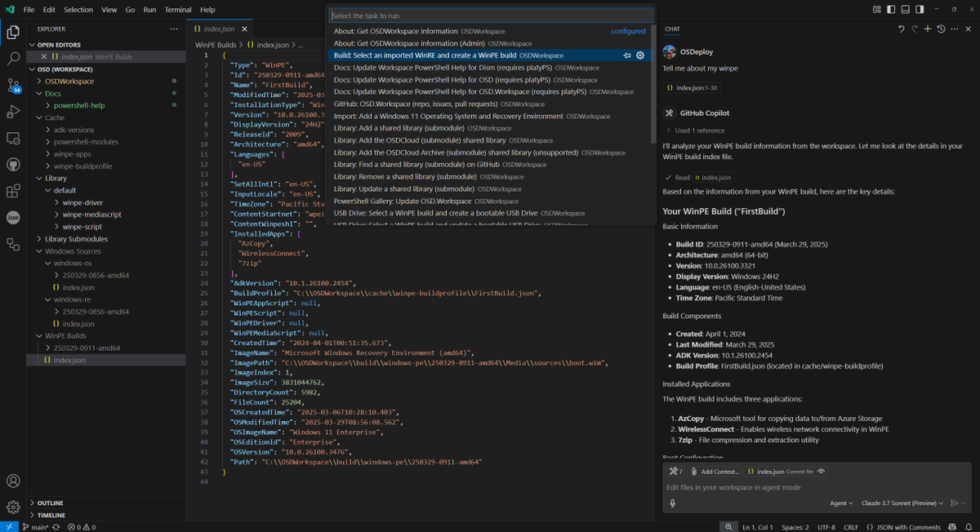Viewport: 980px width, 532px height.
Task: Toggle the bottom Panel visibility
Action: [905, 10]
